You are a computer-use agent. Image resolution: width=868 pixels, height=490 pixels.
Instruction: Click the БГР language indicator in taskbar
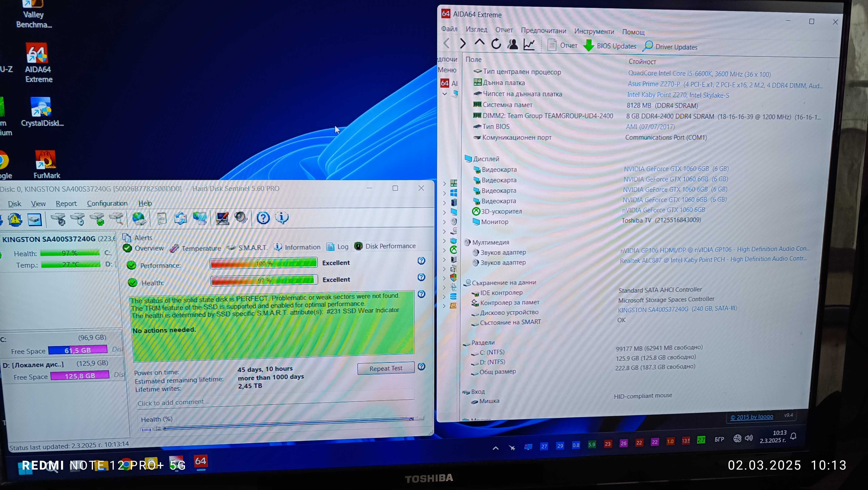pos(719,439)
